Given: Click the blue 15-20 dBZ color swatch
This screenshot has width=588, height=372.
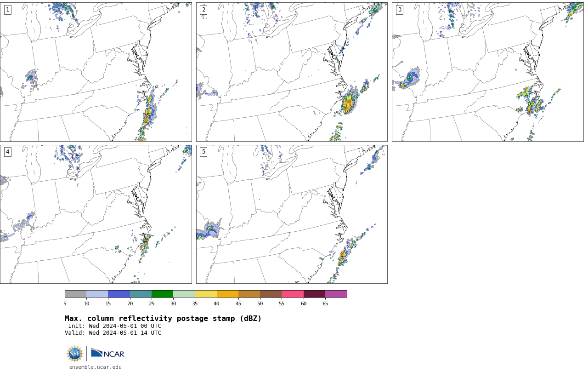Looking at the screenshot, I should tap(119, 294).
